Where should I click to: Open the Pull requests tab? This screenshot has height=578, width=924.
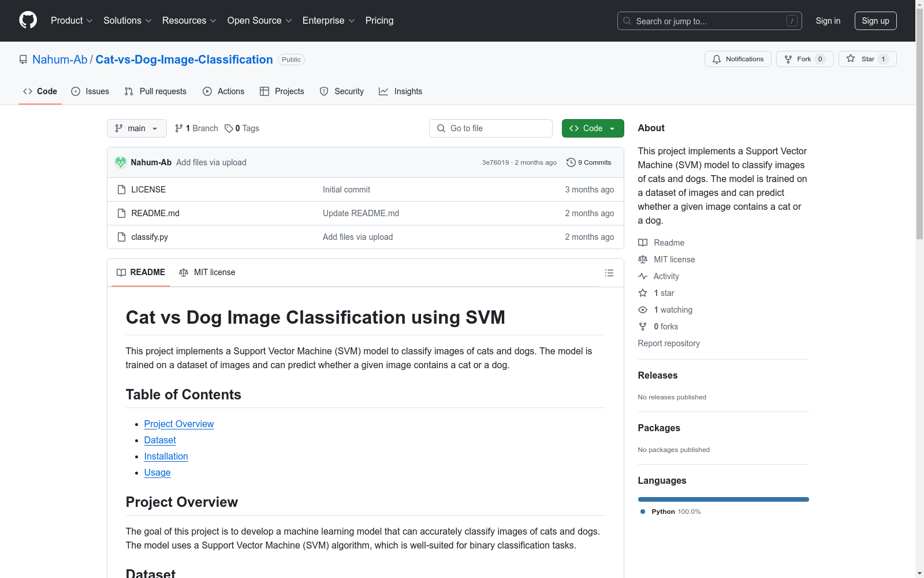155,91
